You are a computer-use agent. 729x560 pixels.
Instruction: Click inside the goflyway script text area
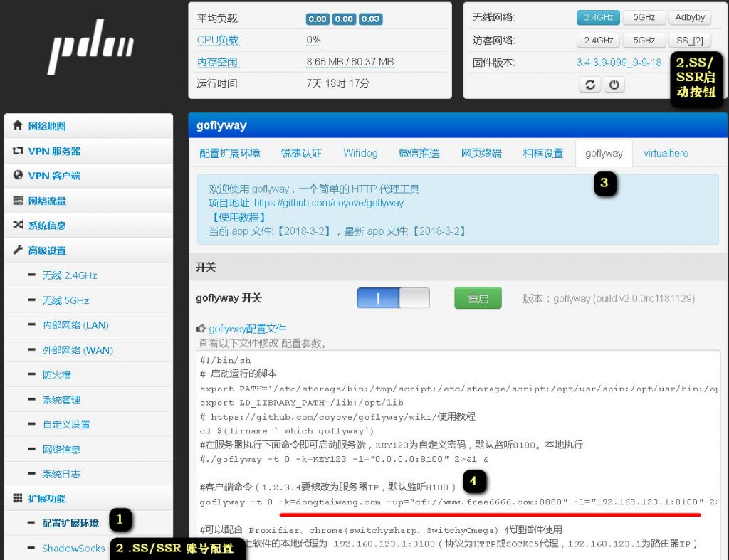point(458,455)
